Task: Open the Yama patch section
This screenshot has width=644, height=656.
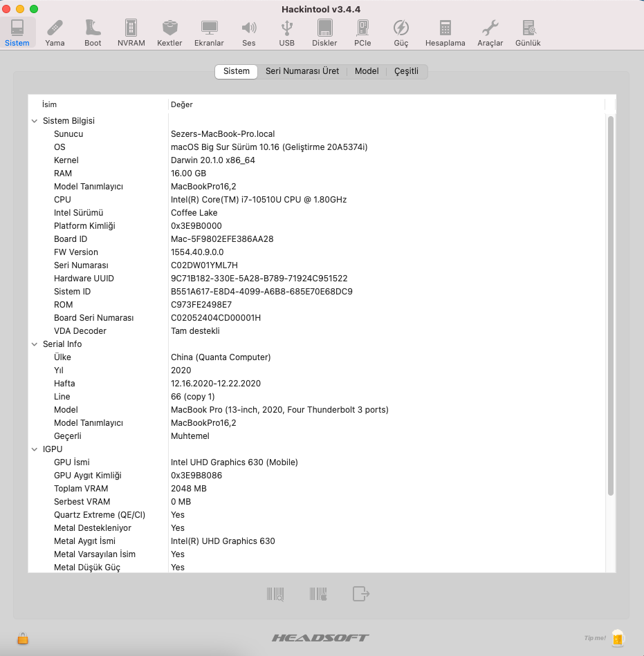Action: coord(55,33)
